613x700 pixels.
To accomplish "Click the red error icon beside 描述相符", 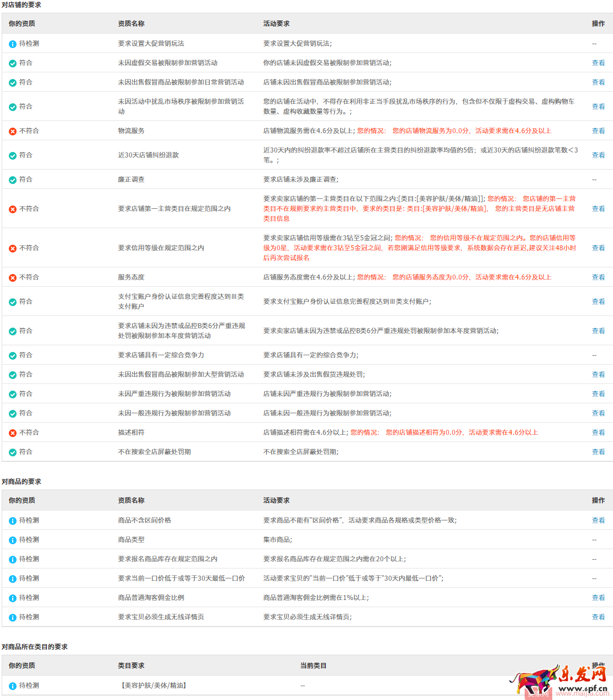I will [12, 433].
